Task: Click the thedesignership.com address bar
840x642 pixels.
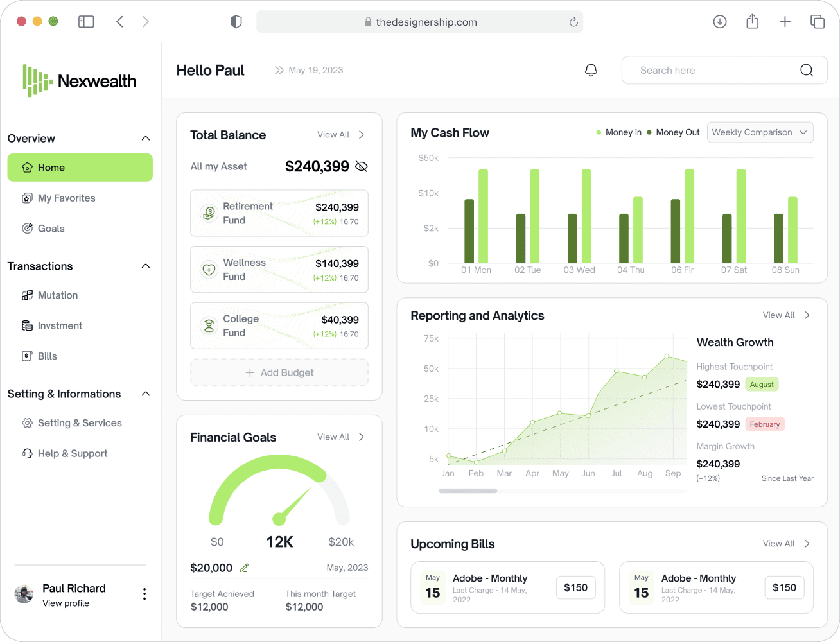Action: pos(420,22)
